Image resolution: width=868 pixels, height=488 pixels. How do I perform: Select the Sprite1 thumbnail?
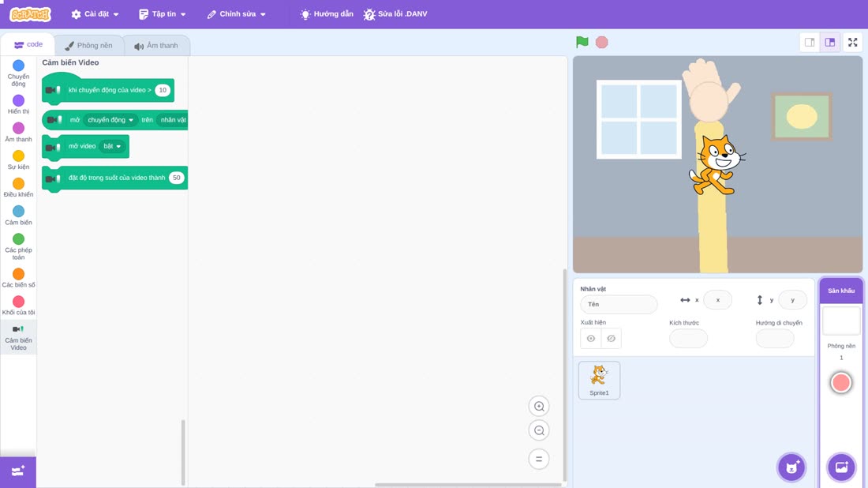(599, 381)
